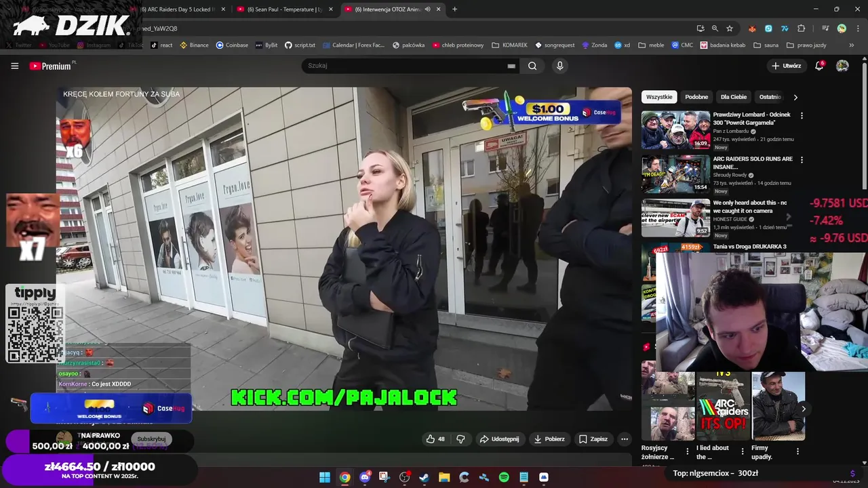Download video with Pobierz button

point(549,439)
